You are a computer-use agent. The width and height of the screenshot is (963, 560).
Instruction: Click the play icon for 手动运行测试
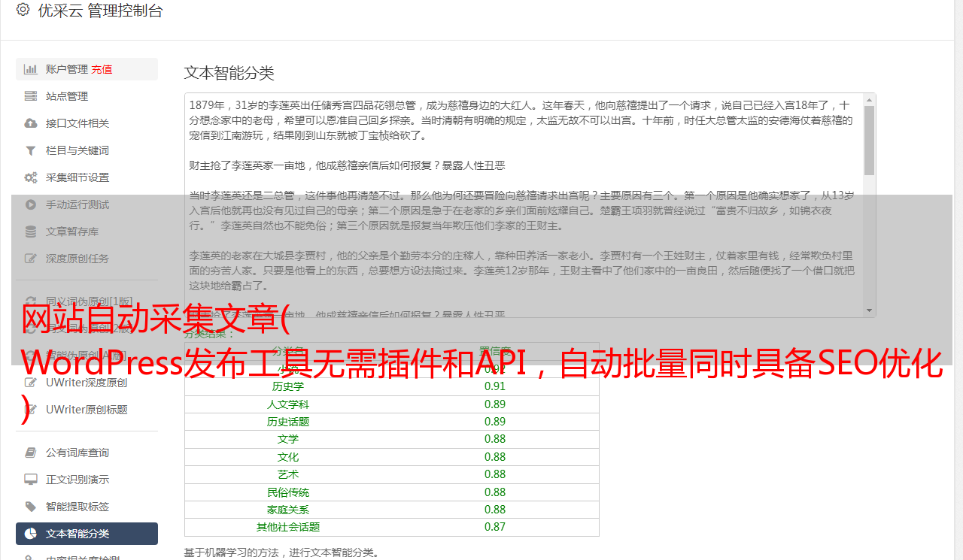tap(31, 204)
